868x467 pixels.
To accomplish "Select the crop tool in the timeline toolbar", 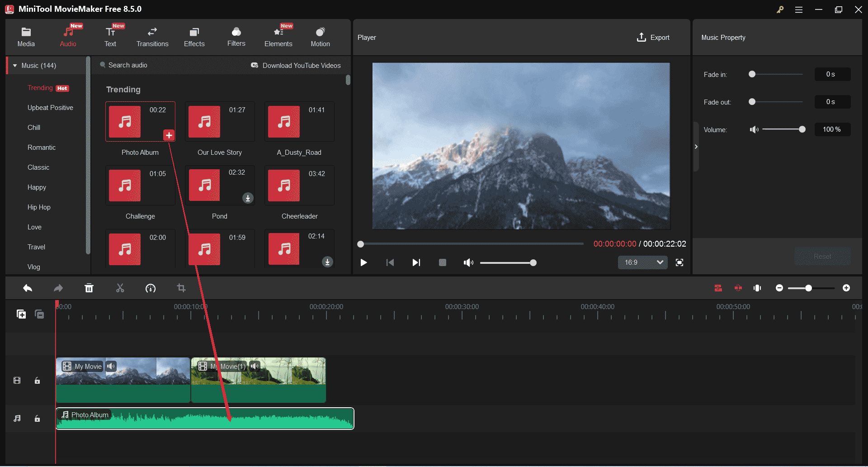I will pos(181,288).
